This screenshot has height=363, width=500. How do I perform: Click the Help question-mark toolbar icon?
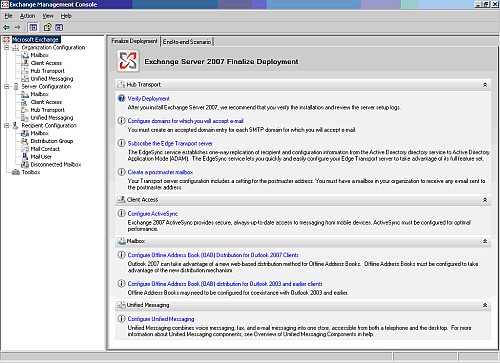tap(48, 27)
